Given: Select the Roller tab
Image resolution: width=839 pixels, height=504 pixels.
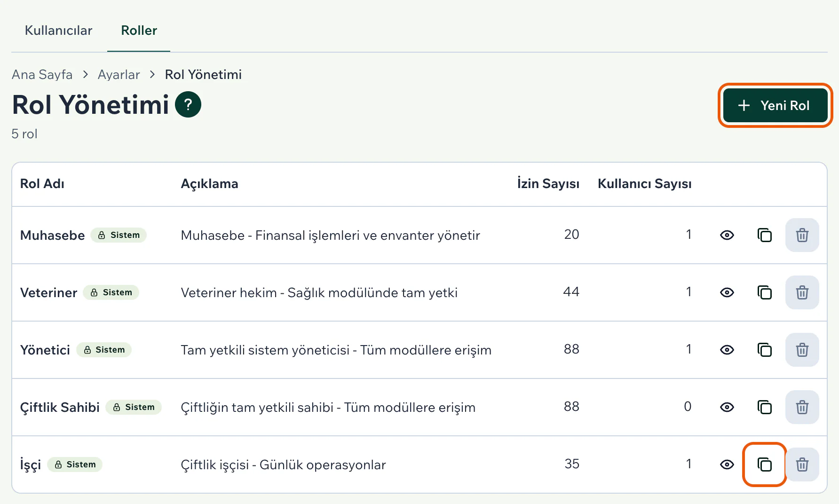Looking at the screenshot, I should coord(139,31).
